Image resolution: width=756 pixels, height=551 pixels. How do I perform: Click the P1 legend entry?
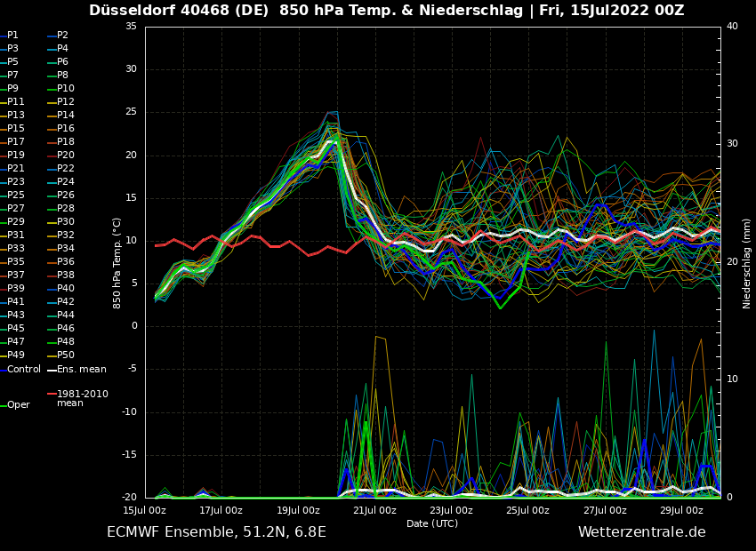click(12, 36)
